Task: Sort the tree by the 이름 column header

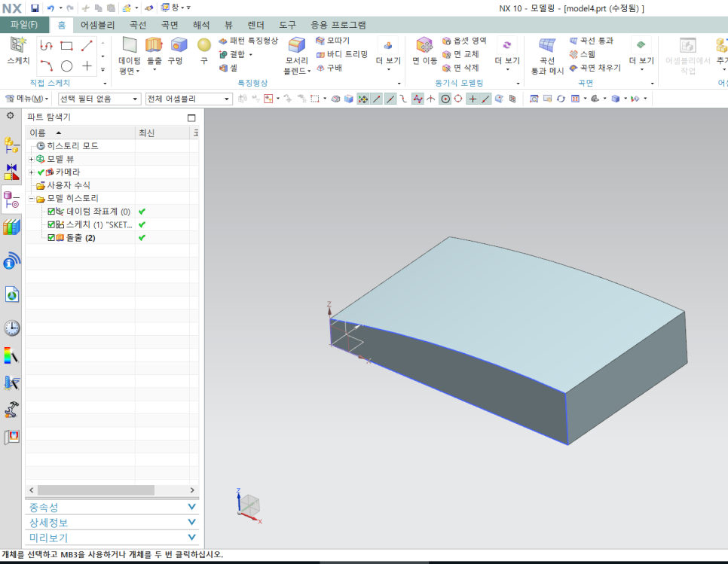Action: pyautogui.click(x=81, y=133)
